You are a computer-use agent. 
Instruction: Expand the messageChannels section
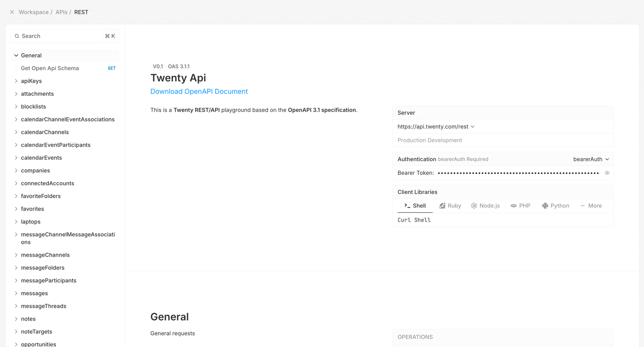coord(16,255)
